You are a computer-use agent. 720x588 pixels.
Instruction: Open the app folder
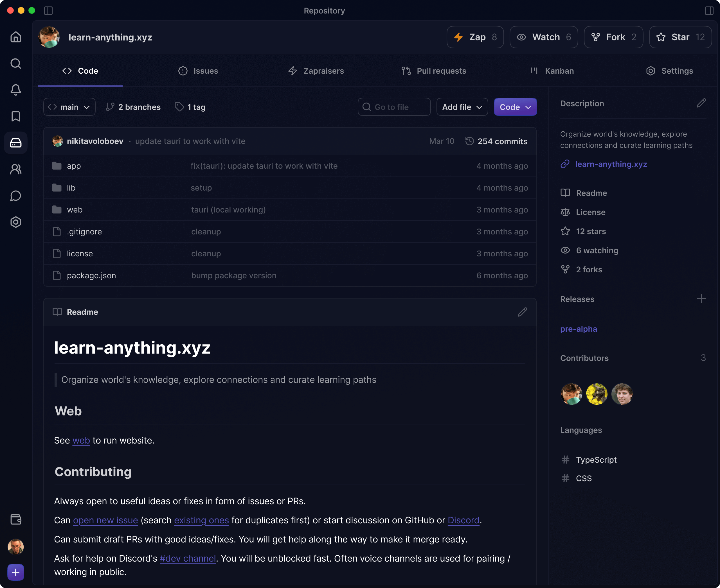tap(74, 166)
